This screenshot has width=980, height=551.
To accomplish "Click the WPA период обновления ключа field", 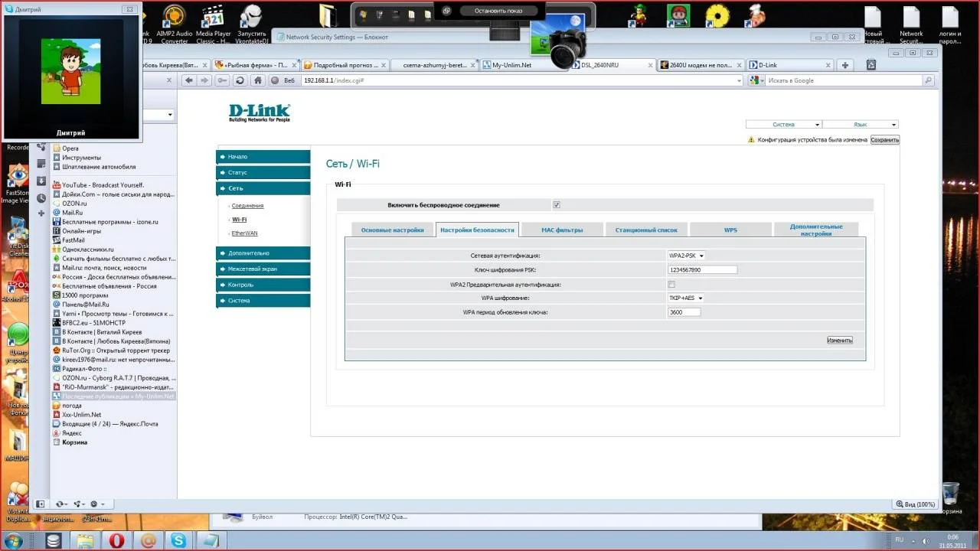I will click(x=684, y=312).
